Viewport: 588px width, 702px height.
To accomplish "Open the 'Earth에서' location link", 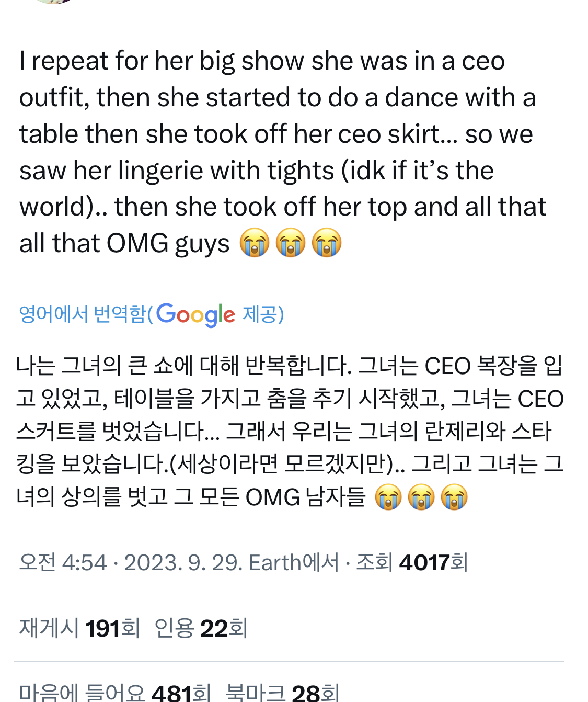I will [294, 563].
